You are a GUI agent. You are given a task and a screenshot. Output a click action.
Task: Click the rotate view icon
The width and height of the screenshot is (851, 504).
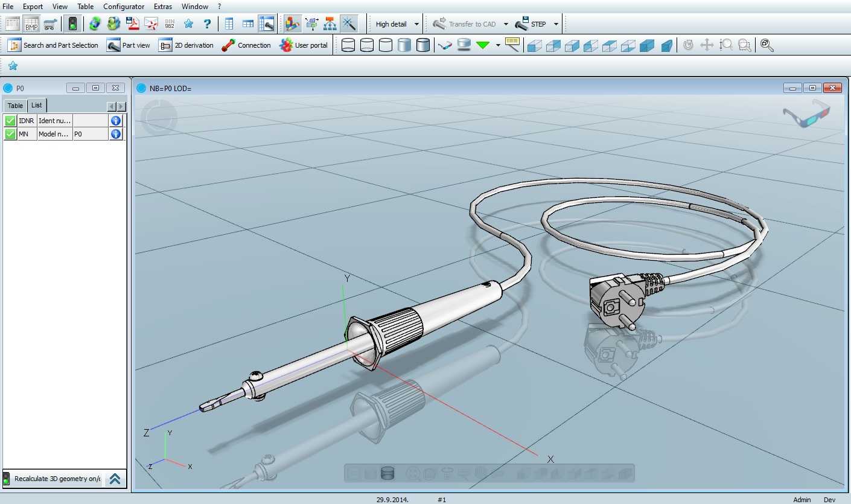point(688,45)
